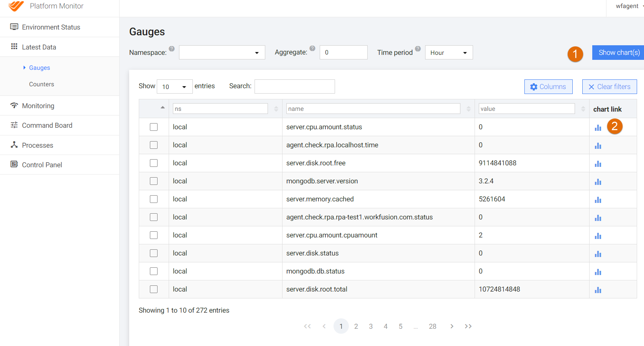Open Command Board in sidebar

[x=59, y=125]
